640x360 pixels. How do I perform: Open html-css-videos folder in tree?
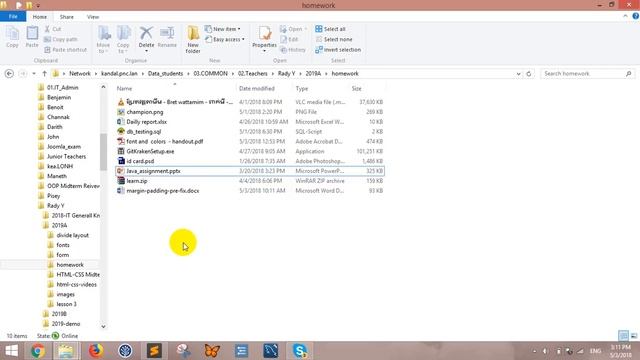click(76, 284)
